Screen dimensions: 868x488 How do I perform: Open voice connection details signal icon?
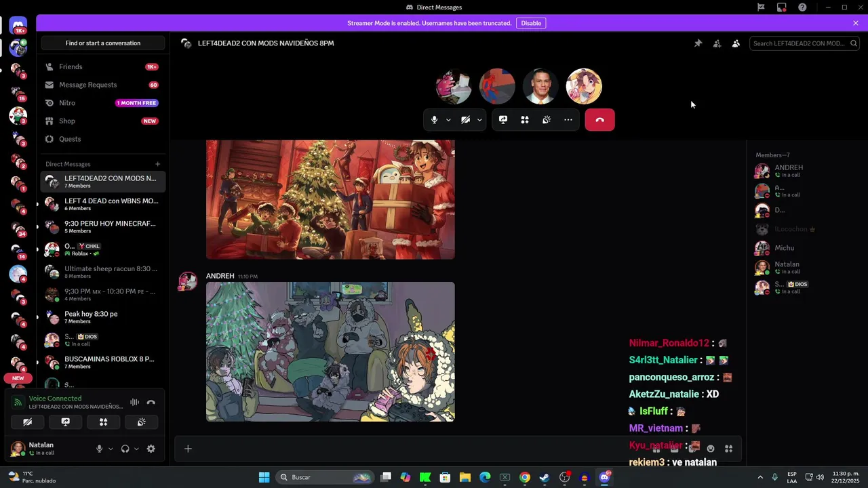point(18,403)
